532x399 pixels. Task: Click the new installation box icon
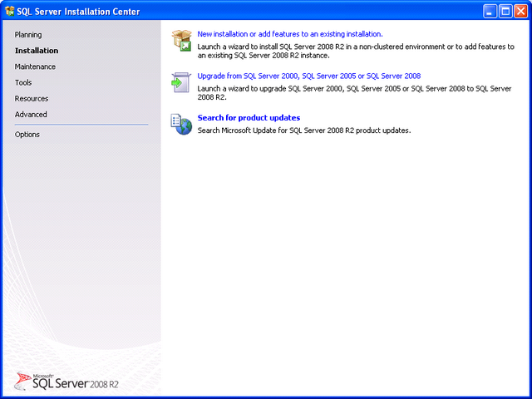pyautogui.click(x=181, y=39)
